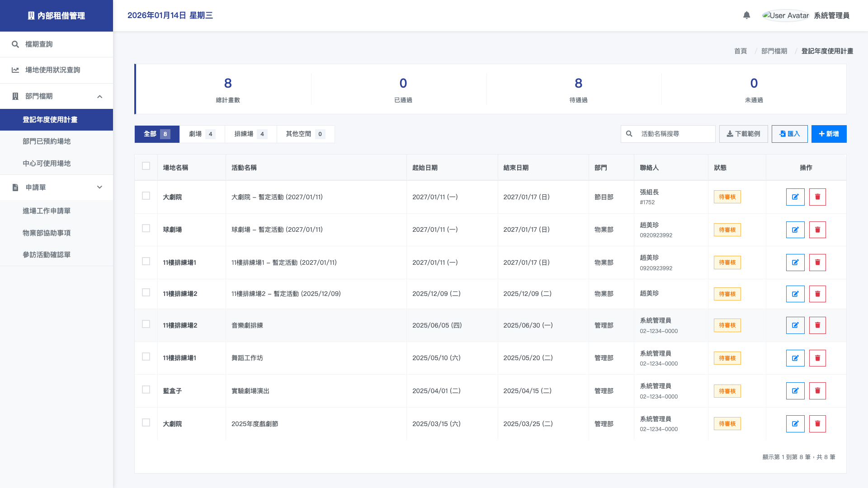The height and width of the screenshot is (488, 868).
Task: Check the checkbox for 藍盒子 row
Action: [x=146, y=389]
